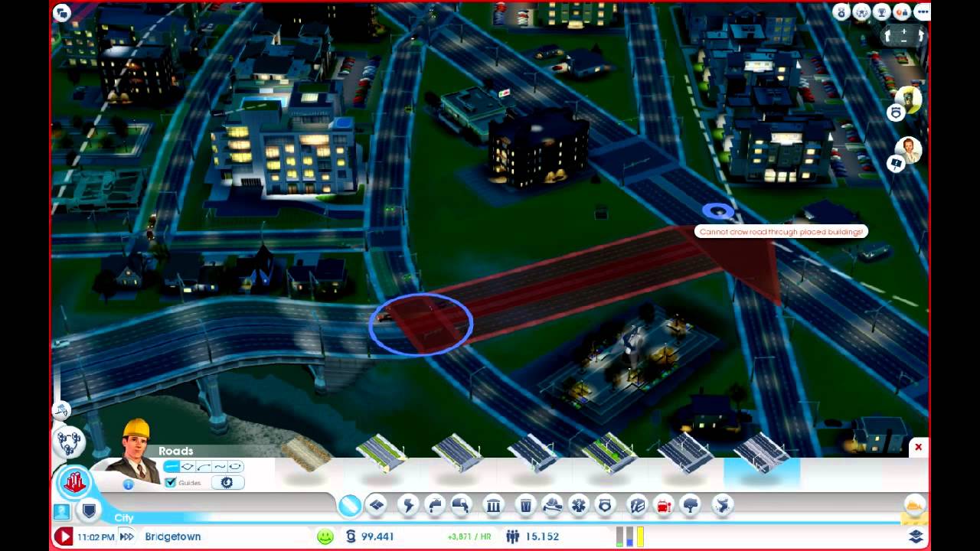Select the curved road drawing mode

pyautogui.click(x=204, y=467)
